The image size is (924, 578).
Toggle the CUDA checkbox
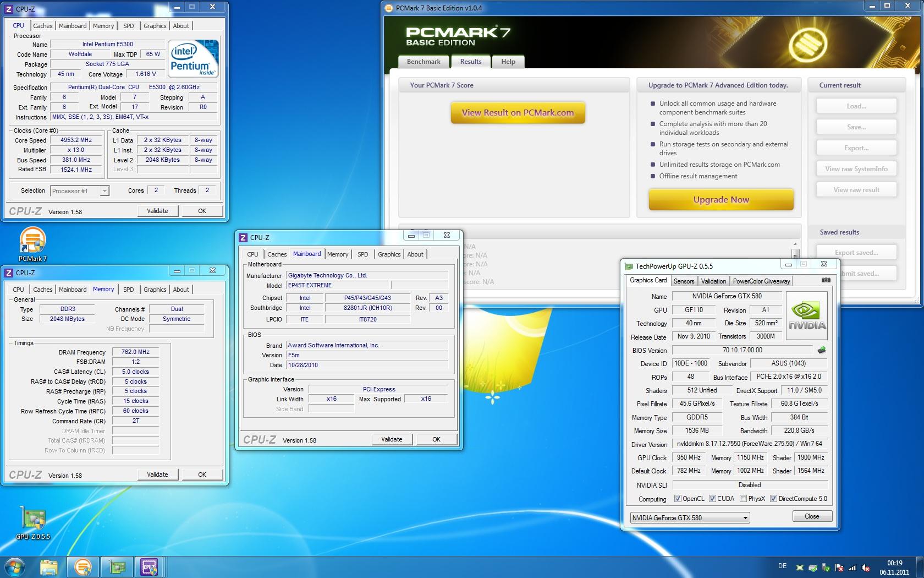(712, 499)
